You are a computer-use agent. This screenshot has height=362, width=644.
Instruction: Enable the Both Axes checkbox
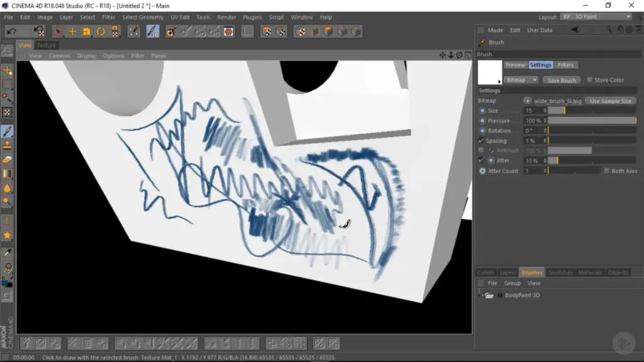[607, 171]
